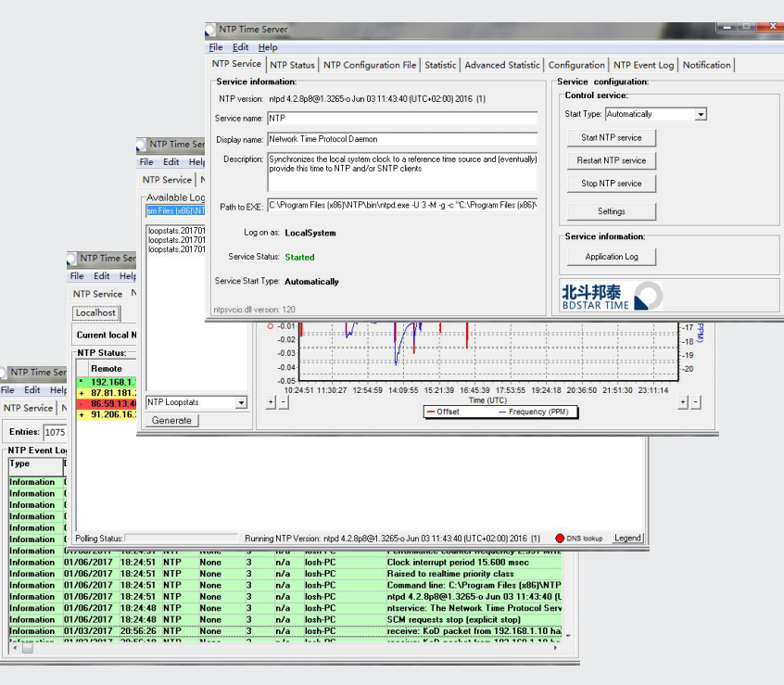Open the Advanced Statistic tab
Screen dimensions: 784x685
tap(501, 65)
